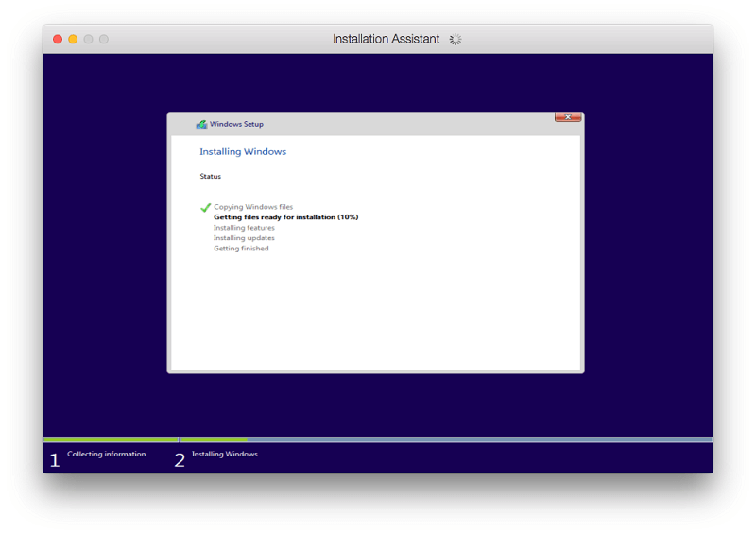
Task: Click 'Copying Windows files' status line
Action: point(253,206)
